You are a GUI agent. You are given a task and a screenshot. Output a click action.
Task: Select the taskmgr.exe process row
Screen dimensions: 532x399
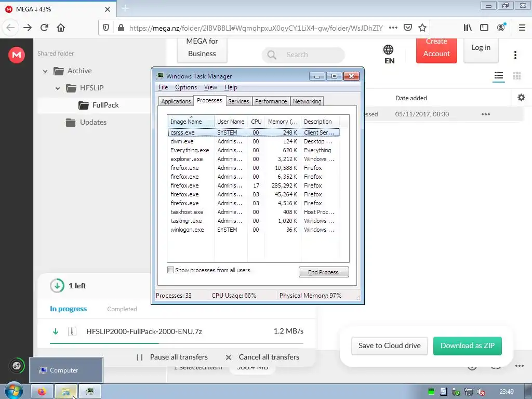click(254, 221)
